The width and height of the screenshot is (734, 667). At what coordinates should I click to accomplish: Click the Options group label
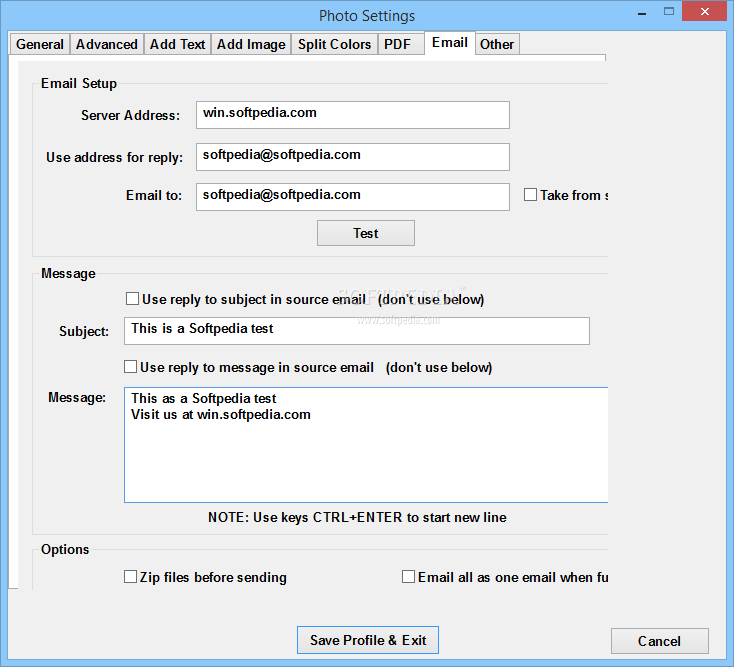click(65, 549)
